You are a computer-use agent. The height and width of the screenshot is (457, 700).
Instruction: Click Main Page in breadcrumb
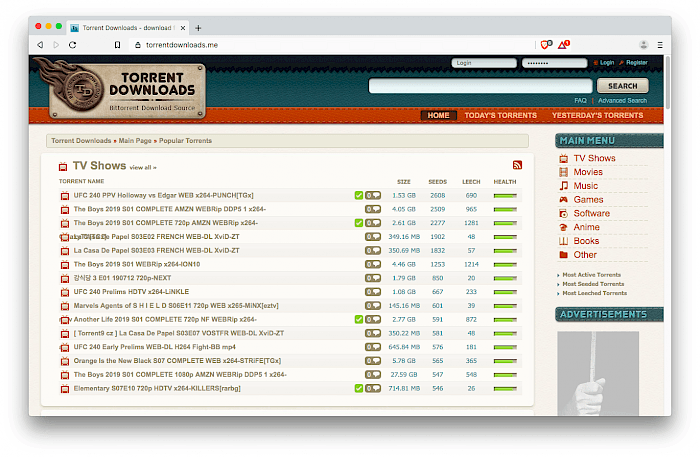[x=135, y=141]
